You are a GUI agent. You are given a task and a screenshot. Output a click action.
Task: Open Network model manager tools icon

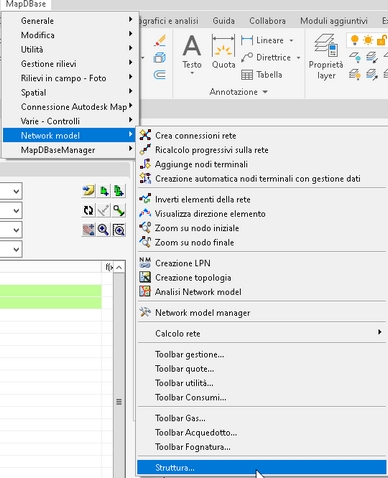point(145,312)
